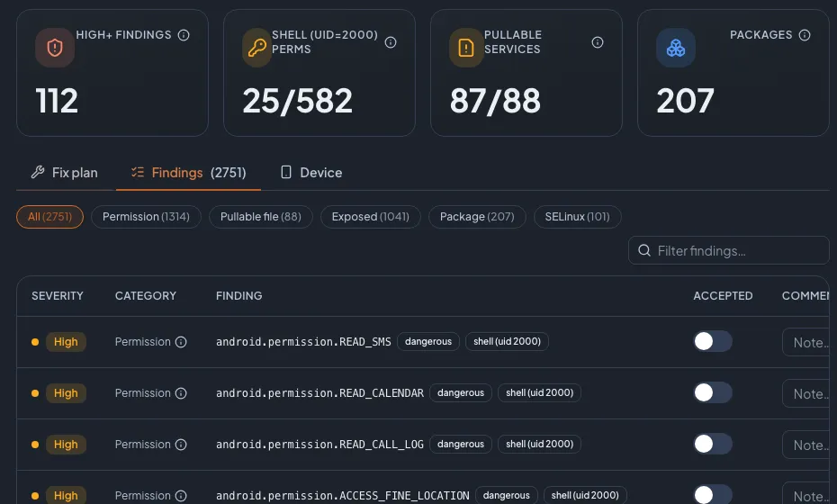Click android.permission.READ_CALENDAR finding text

coord(319,393)
